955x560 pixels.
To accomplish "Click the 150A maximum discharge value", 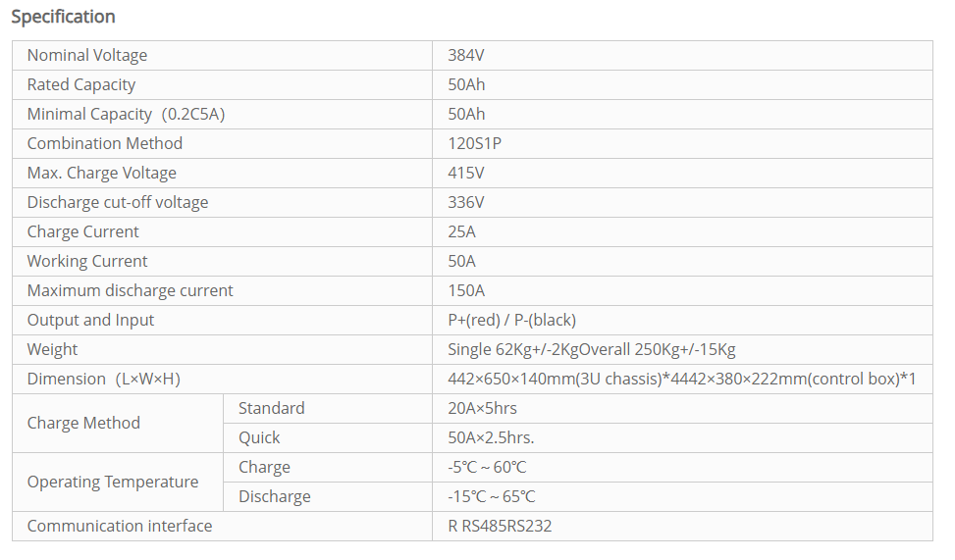I will click(x=466, y=290).
